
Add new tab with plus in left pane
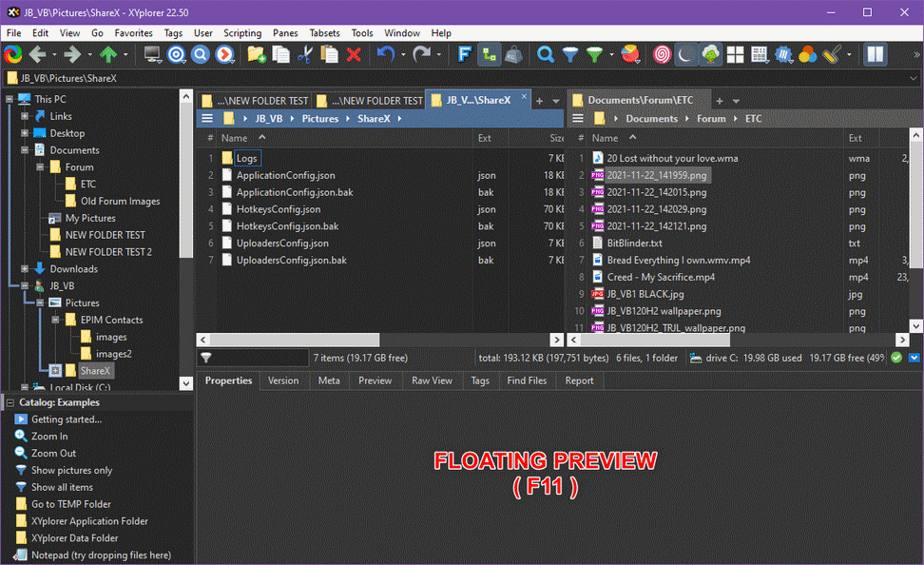tap(539, 101)
